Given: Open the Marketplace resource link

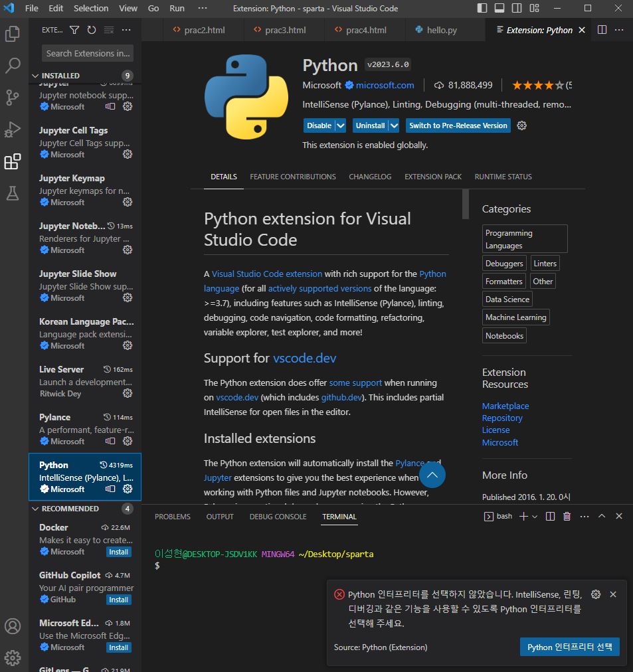Looking at the screenshot, I should (505, 406).
